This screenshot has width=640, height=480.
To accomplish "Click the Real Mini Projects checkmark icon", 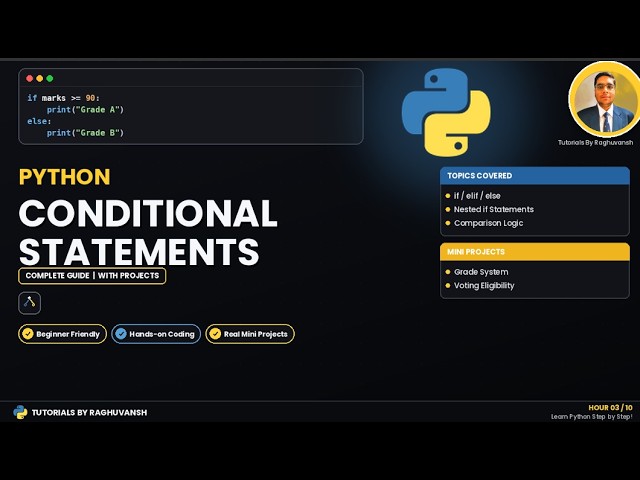I will pyautogui.click(x=215, y=334).
